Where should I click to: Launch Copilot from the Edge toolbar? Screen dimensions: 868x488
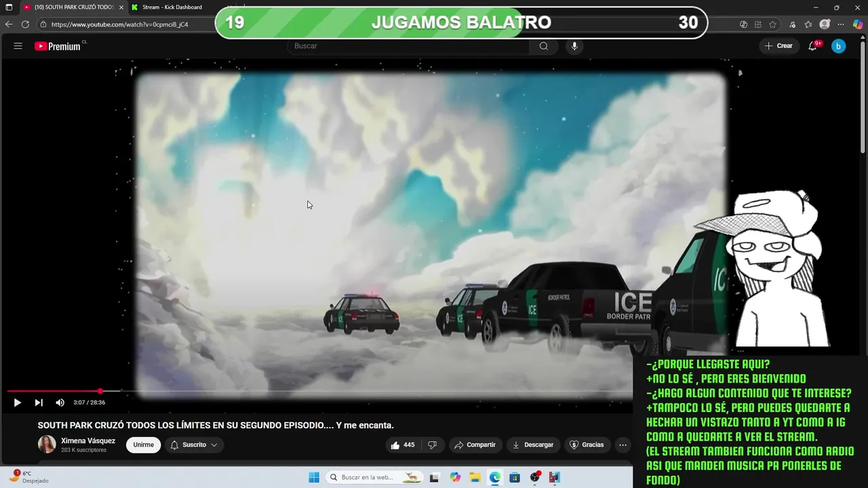(x=858, y=24)
